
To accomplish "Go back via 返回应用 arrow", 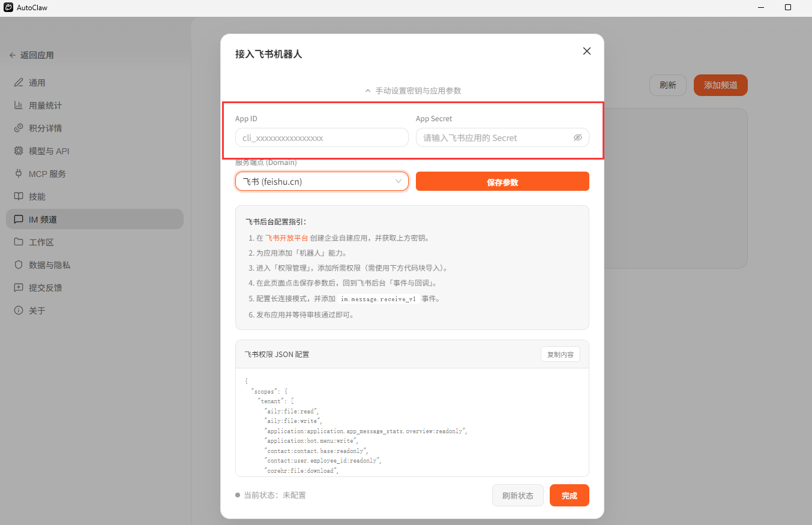I will [13, 55].
